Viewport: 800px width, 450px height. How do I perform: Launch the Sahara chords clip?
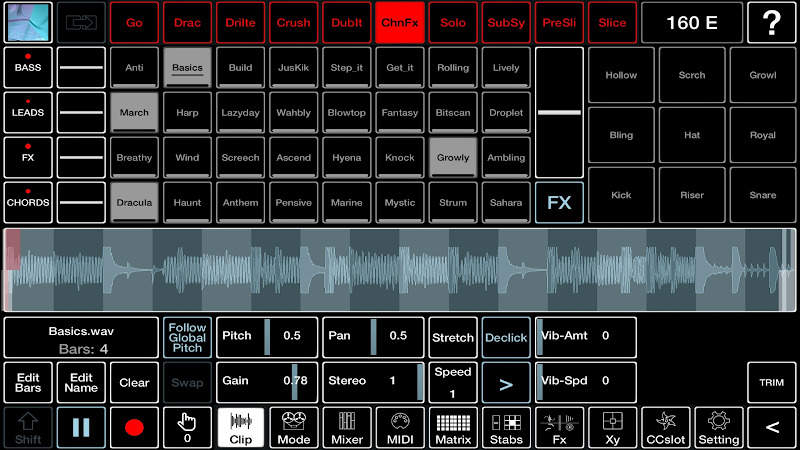[x=506, y=202]
